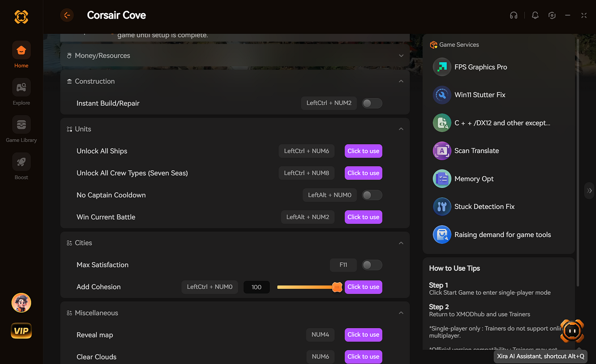
Task: Expand the Money/Resources section
Action: 401,56
